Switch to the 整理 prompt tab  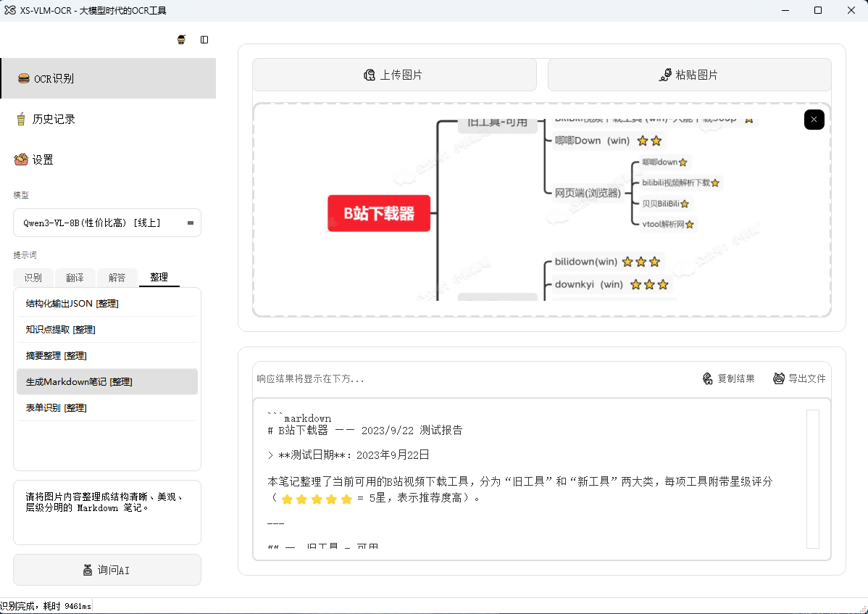(159, 277)
